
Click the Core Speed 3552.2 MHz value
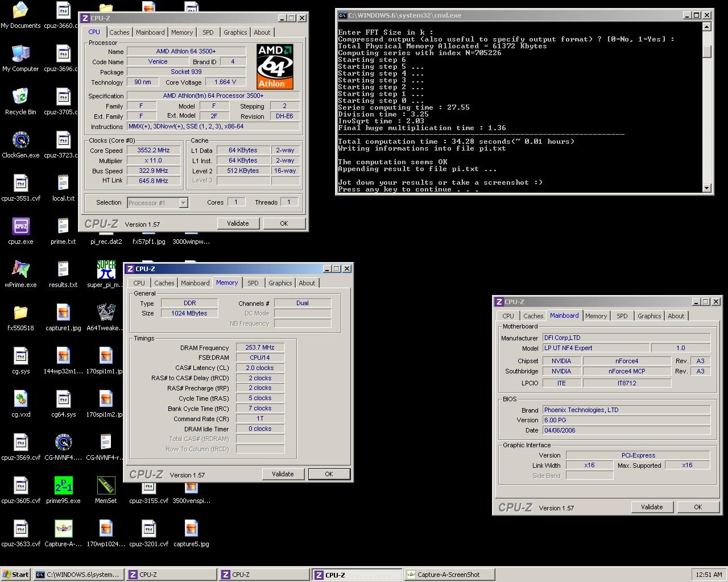pyautogui.click(x=154, y=151)
